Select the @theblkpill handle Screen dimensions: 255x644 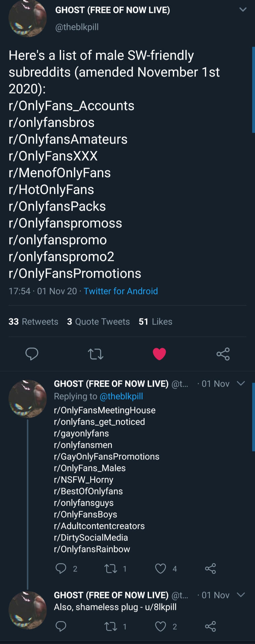point(77,27)
